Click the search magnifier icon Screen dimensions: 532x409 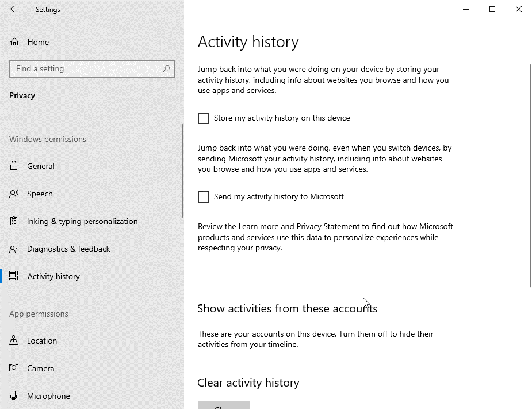[x=166, y=69]
